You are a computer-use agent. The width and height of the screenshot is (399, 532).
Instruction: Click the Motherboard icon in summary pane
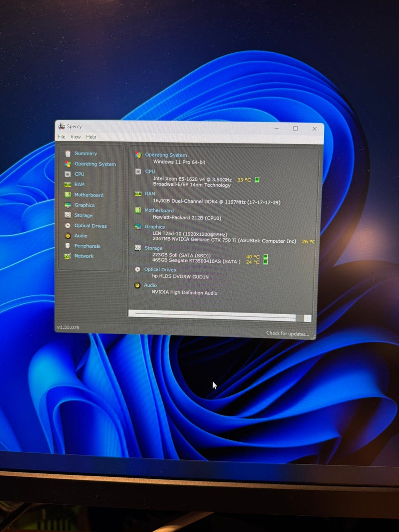point(138,210)
